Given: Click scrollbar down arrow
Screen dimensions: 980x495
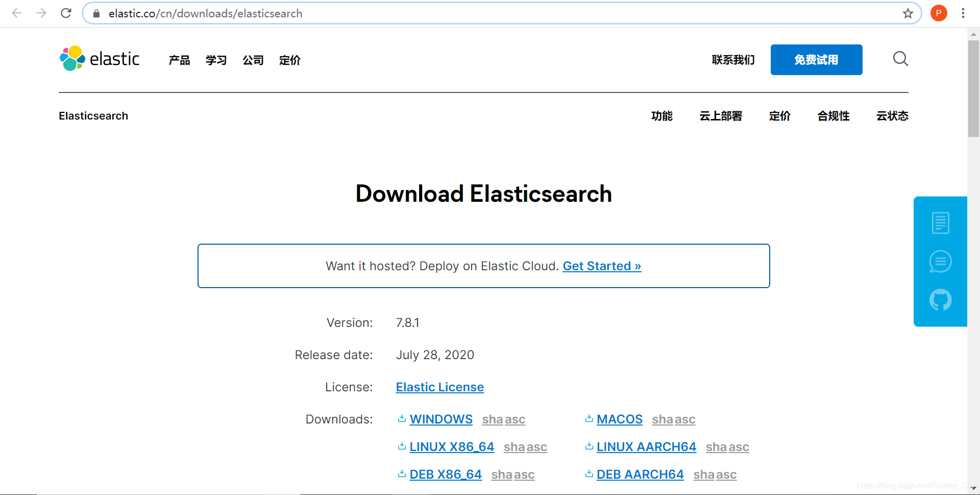Looking at the screenshot, I should (x=973, y=489).
